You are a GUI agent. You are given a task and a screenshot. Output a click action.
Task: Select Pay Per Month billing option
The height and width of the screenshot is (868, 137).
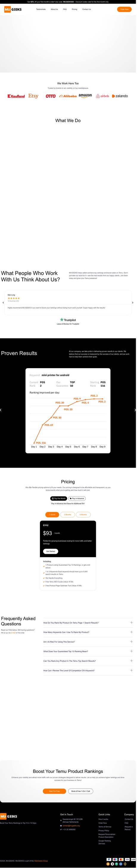(x=59, y=498)
